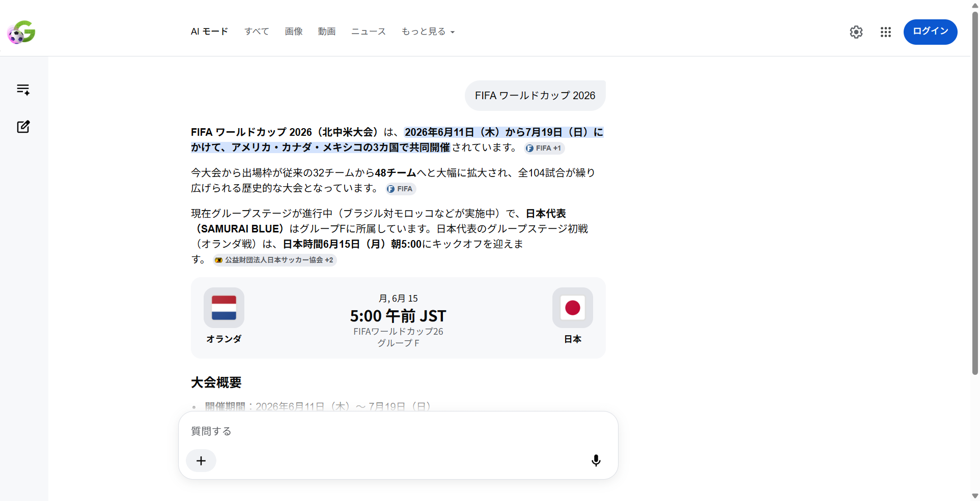Click the Japan flag icon
The width and height of the screenshot is (980, 501).
573,308
